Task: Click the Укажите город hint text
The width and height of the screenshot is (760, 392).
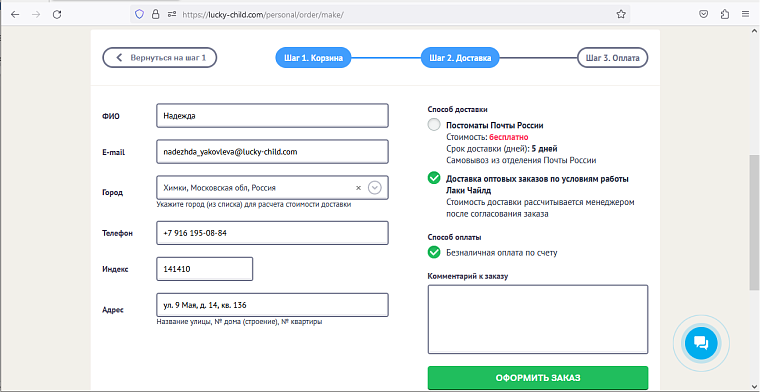Action: tap(253, 204)
